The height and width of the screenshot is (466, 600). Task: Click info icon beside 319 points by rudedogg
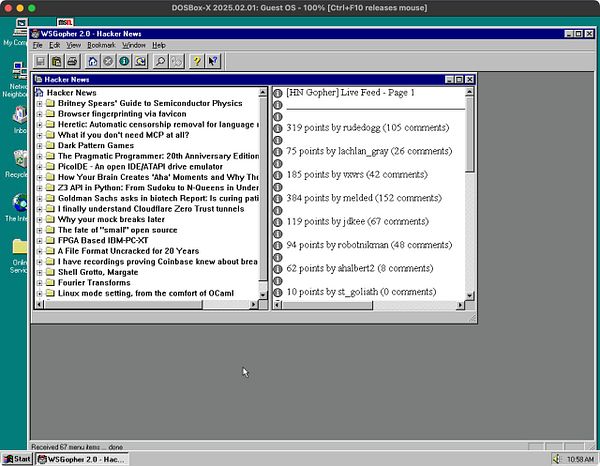click(x=278, y=128)
